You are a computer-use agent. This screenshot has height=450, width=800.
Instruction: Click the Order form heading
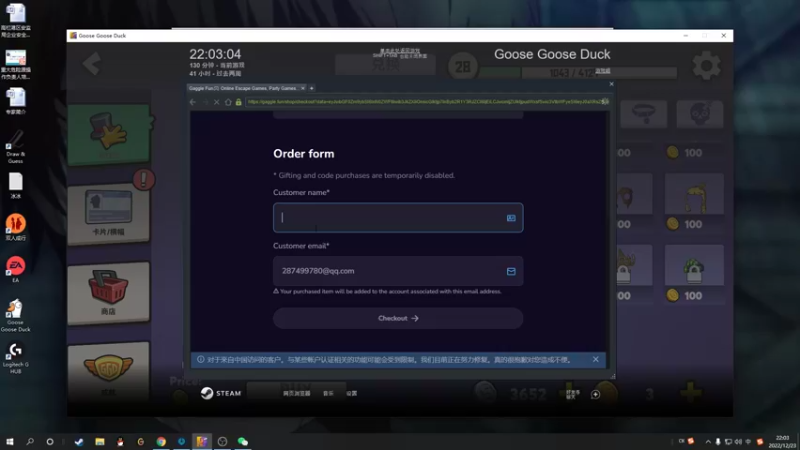click(x=304, y=154)
